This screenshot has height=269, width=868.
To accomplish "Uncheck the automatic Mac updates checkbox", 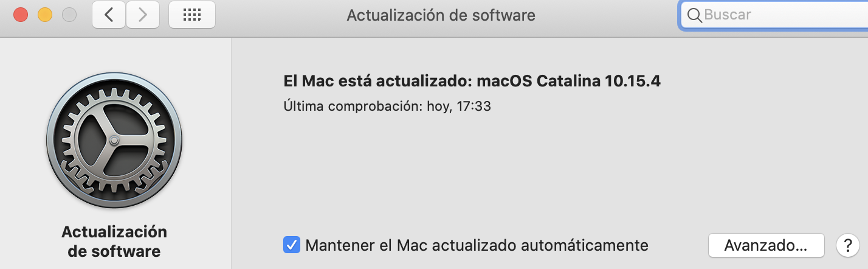I will (x=292, y=245).
